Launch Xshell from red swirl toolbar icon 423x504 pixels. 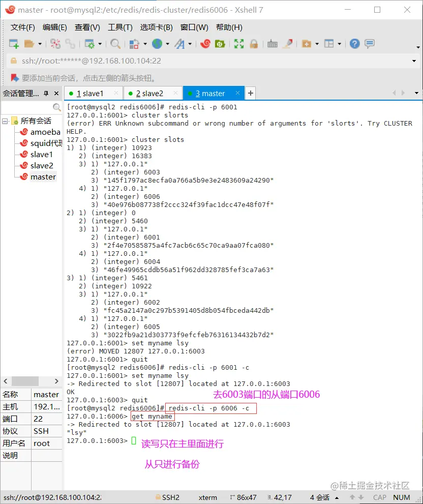[x=205, y=44]
